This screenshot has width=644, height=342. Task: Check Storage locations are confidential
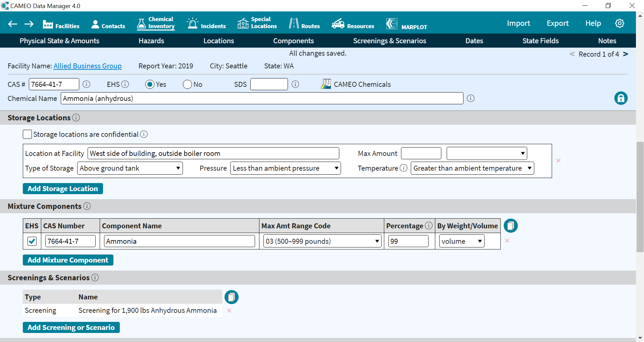click(x=28, y=134)
